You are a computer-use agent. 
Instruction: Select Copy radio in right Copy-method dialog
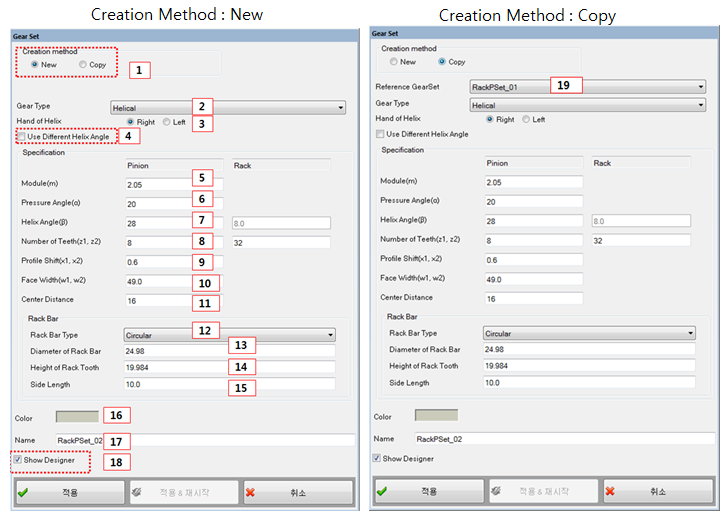pyautogui.click(x=442, y=62)
